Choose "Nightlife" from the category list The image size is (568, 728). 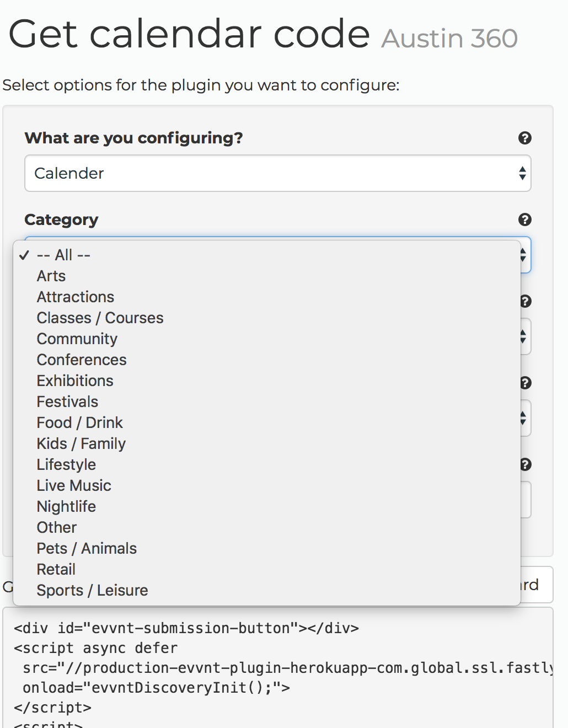66,506
